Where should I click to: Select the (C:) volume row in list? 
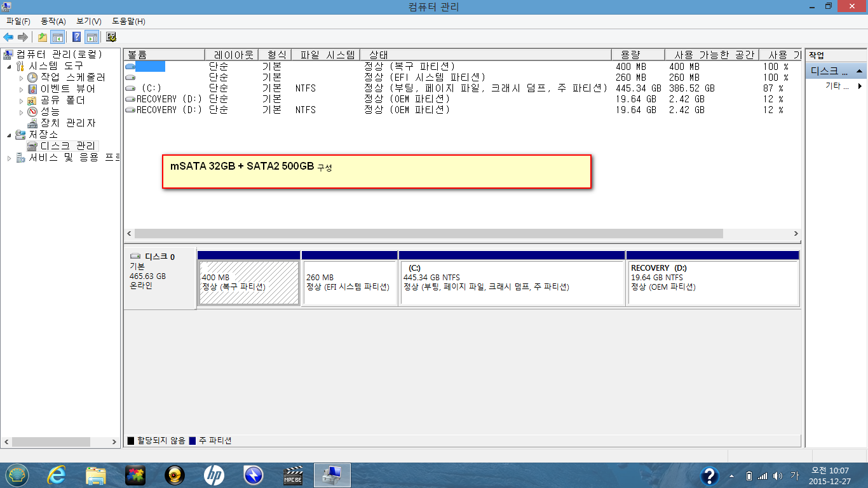tap(462, 88)
